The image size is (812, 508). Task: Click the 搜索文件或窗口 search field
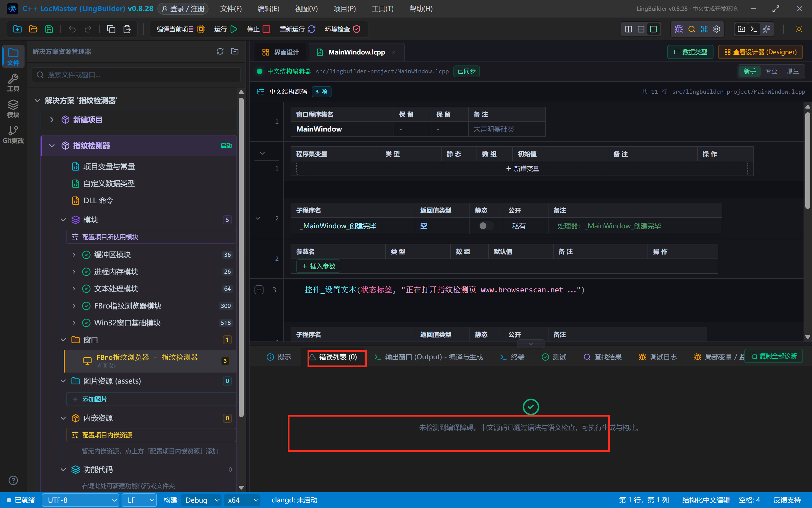136,75
